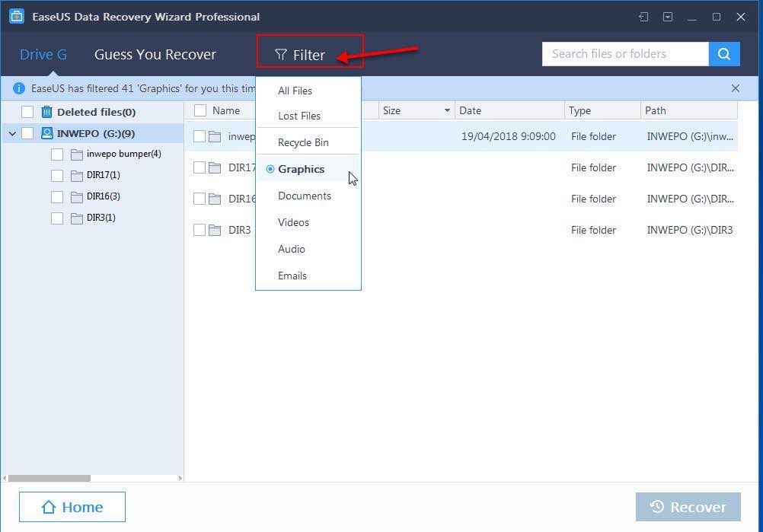
Task: Click the search files or folders field
Action: pos(625,53)
